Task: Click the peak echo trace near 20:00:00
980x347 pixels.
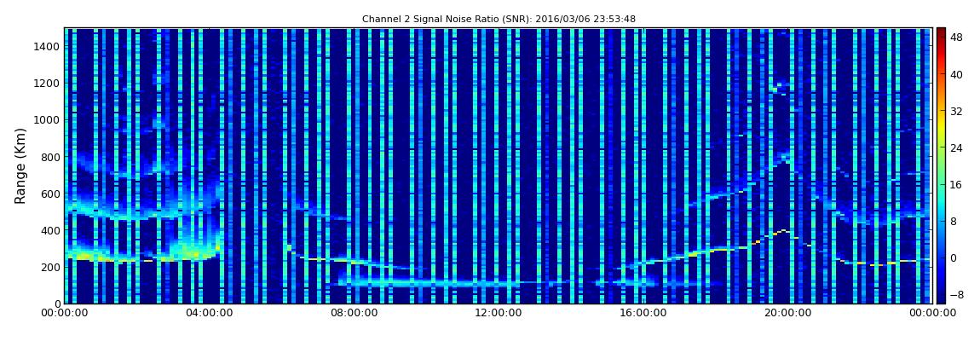Action: [x=783, y=231]
